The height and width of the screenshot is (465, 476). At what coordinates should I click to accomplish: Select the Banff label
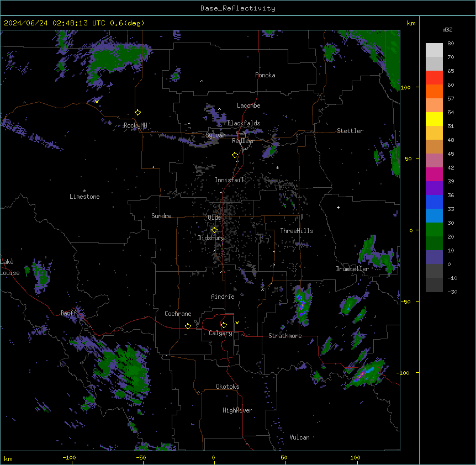pyautogui.click(x=68, y=313)
